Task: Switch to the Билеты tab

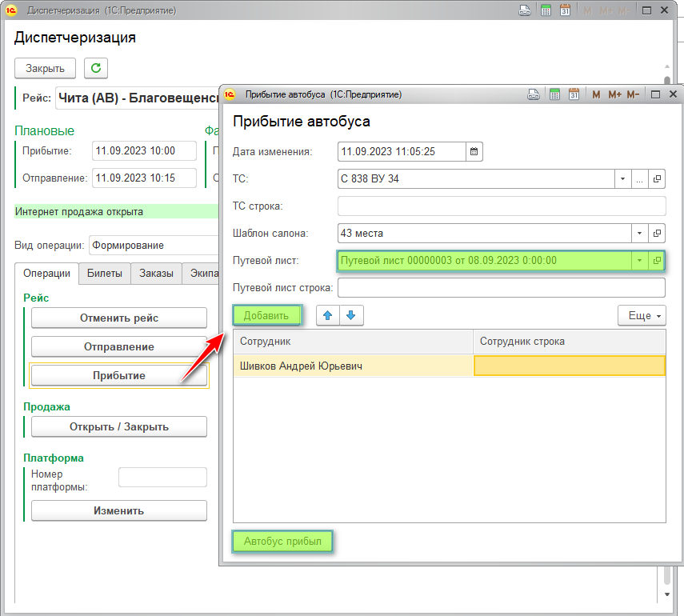Action: point(104,274)
